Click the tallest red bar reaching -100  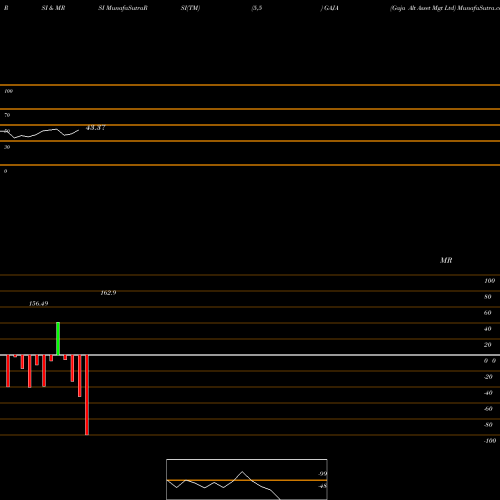(87, 395)
